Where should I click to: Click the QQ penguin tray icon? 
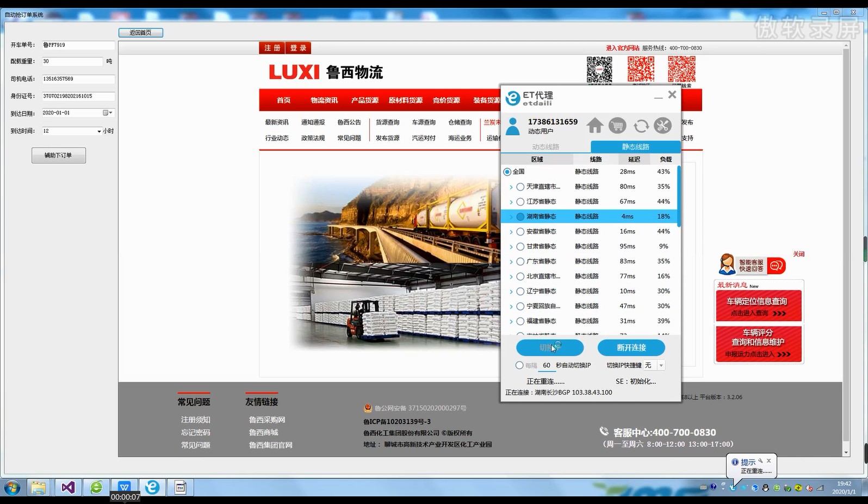pos(766,488)
